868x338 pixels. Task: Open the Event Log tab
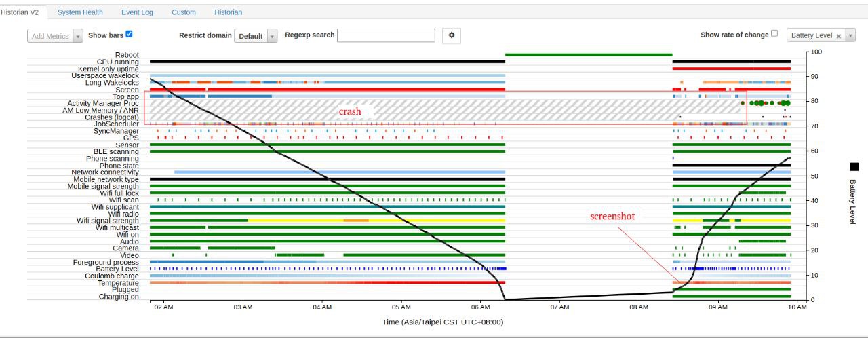pos(137,12)
